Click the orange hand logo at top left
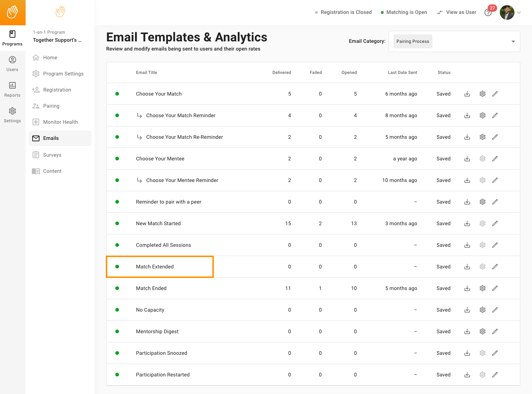532x394 pixels. click(13, 12)
